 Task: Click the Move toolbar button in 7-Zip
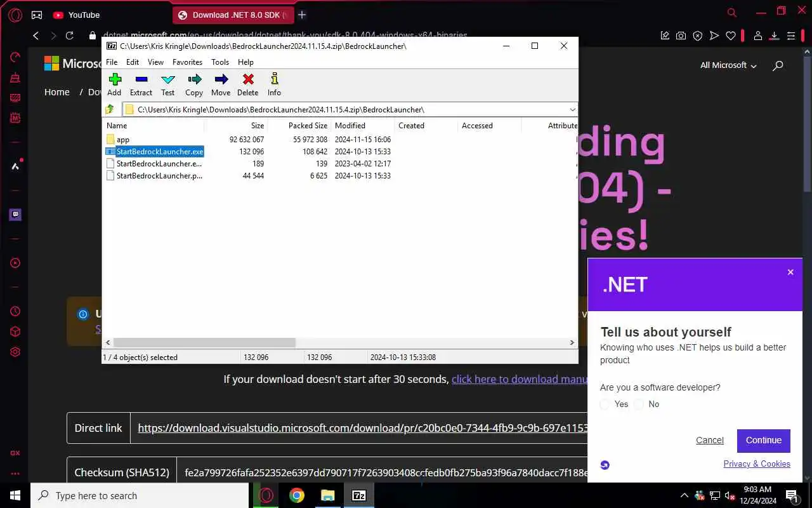(221, 84)
